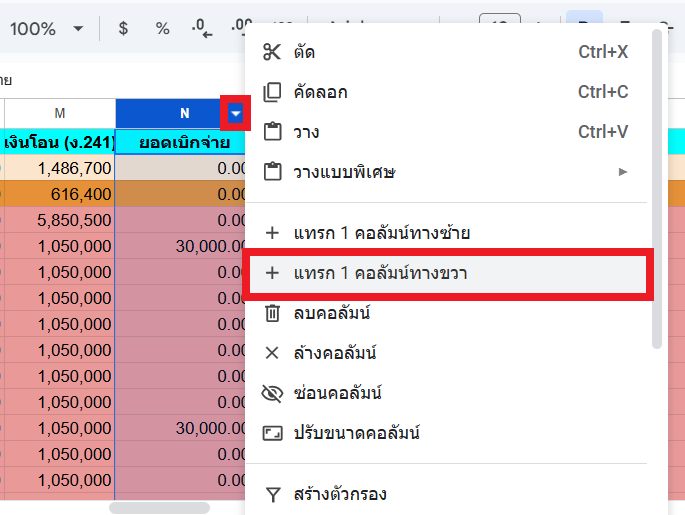685x515 pixels.
Task: Click the funnel icon beside สร้างตัวกรอง
Action: point(273,495)
